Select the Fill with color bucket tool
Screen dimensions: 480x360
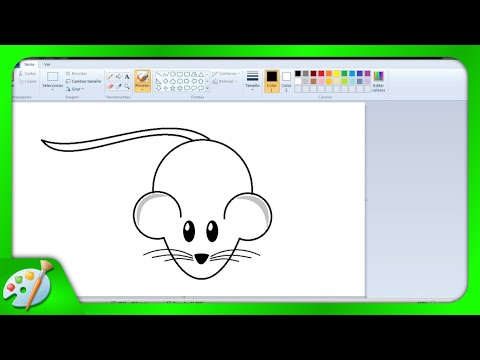(x=119, y=77)
